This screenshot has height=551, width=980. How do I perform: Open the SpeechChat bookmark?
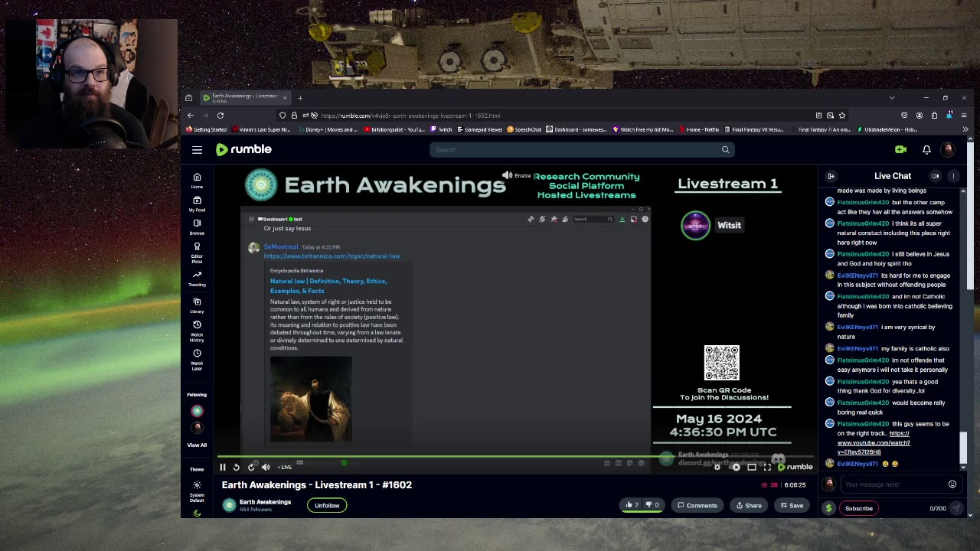coord(524,129)
